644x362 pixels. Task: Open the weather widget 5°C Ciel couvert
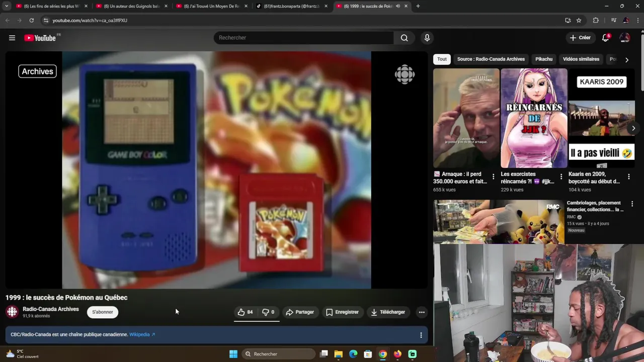coord(22,354)
